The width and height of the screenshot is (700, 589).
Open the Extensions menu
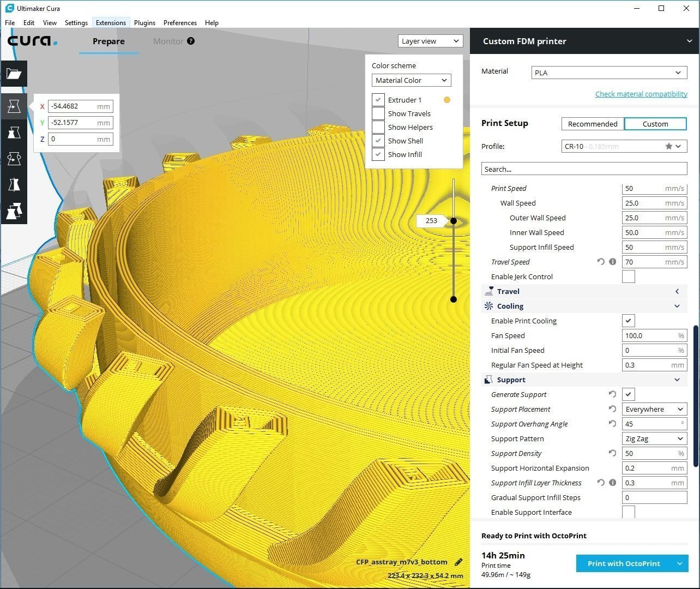coord(111,22)
